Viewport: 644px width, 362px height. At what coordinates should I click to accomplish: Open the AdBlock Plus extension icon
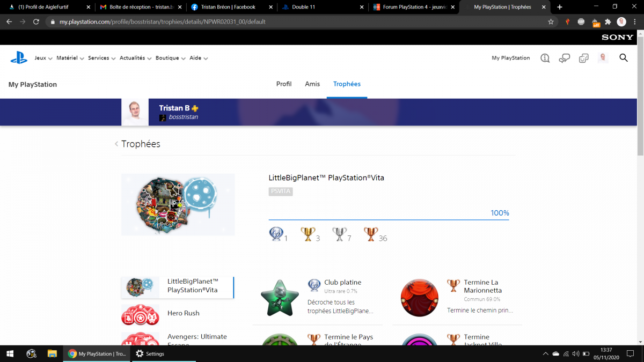click(x=581, y=22)
